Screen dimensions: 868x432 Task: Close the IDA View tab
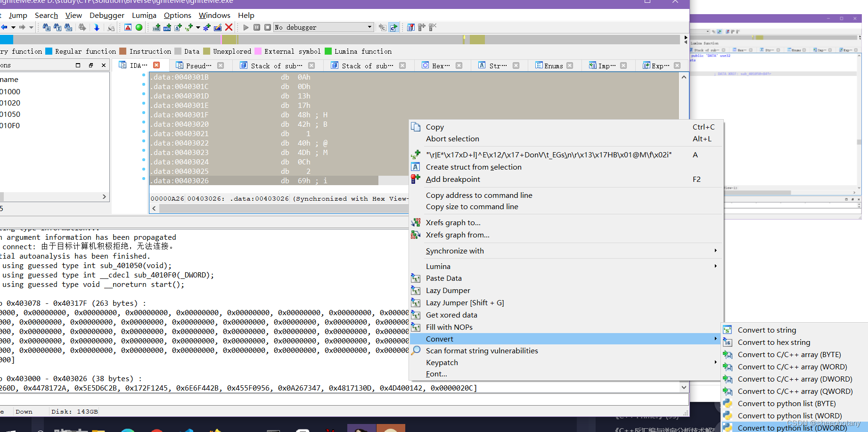click(x=156, y=65)
